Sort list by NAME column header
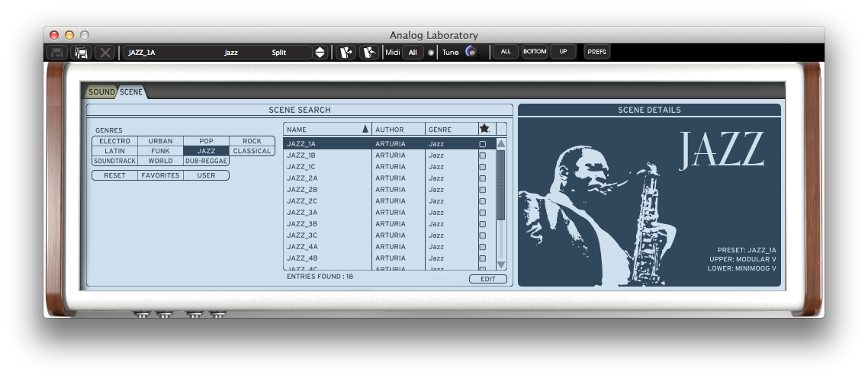This screenshot has width=868, height=378. coord(327,130)
